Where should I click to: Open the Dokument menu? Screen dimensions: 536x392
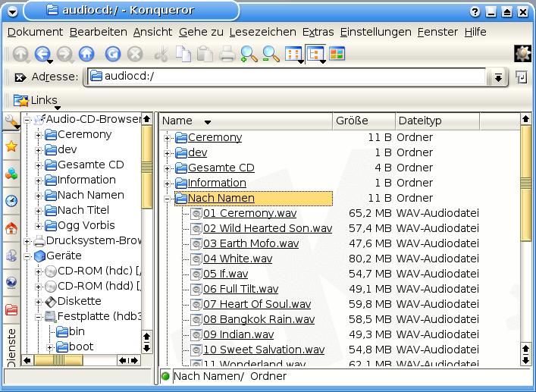click(x=35, y=32)
